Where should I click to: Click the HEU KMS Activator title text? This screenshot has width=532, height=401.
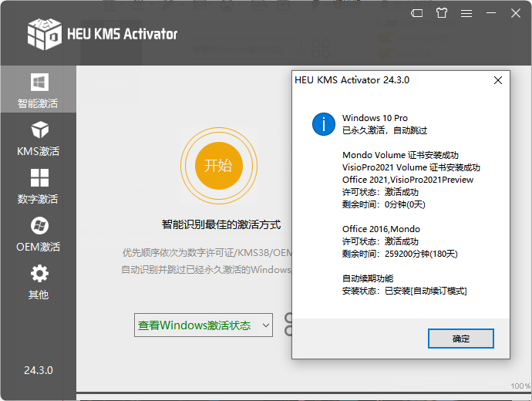[122, 34]
